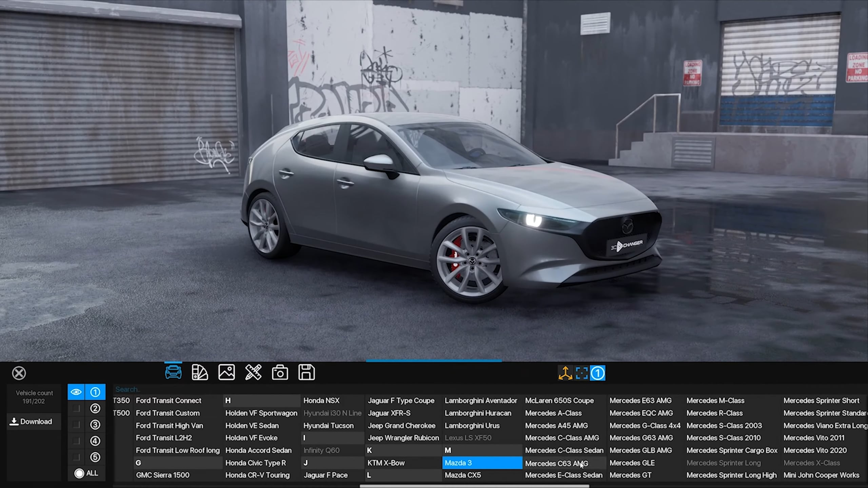The height and width of the screenshot is (488, 868).
Task: Select vehicle slot 3
Action: click(95, 425)
